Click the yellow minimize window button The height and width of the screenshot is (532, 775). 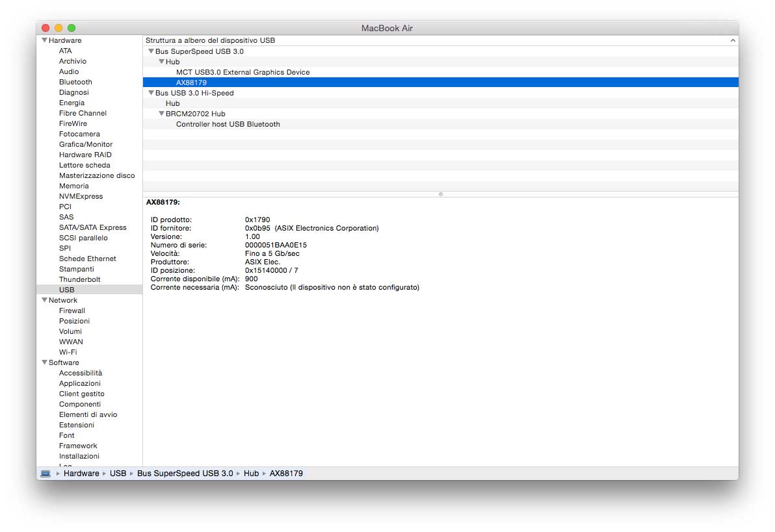pyautogui.click(x=59, y=28)
